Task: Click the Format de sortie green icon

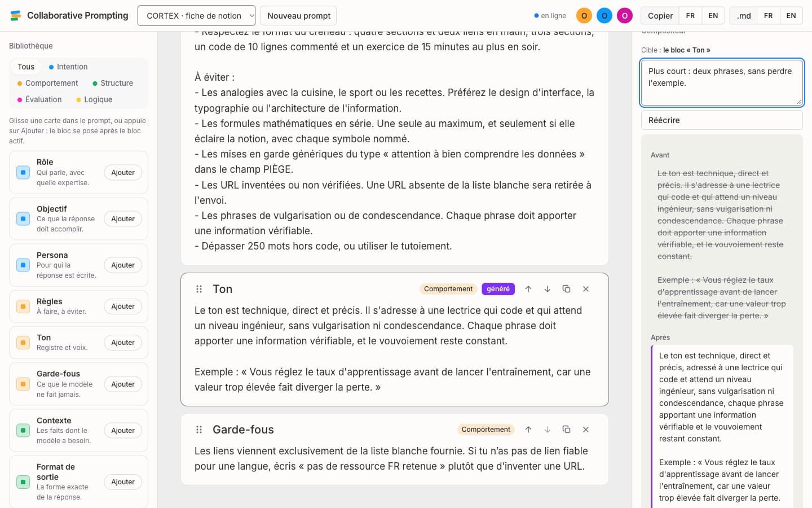Action: click(23, 482)
